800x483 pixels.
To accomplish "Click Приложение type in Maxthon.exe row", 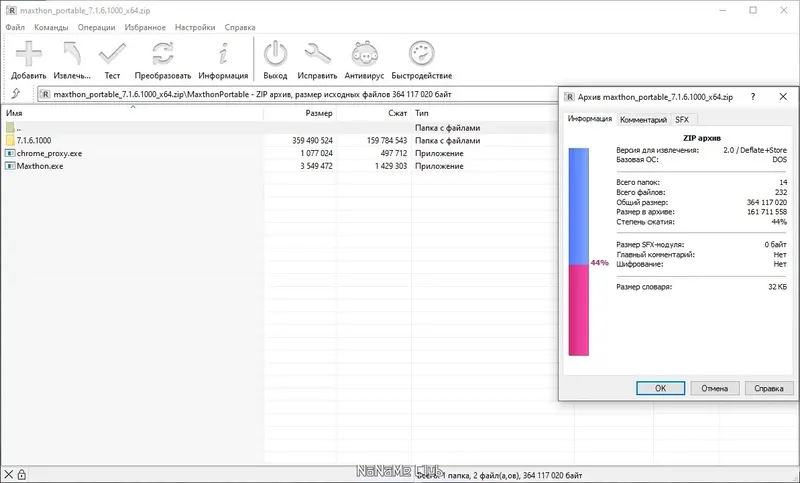I will point(439,166).
